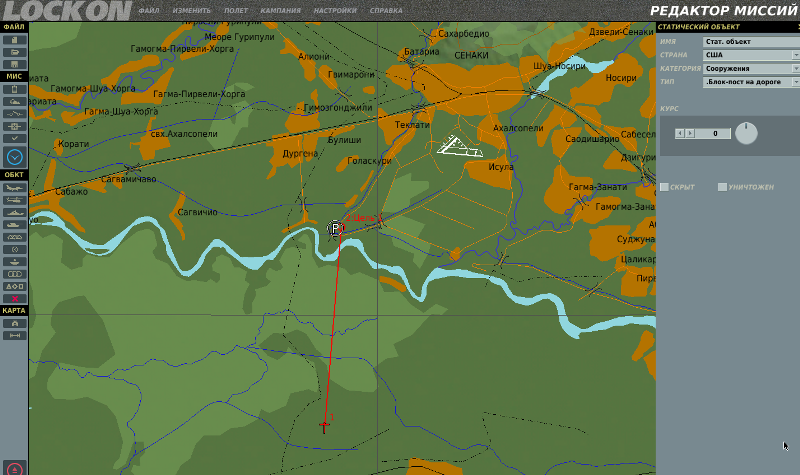Viewport: 800px width, 475px height.
Task: Click the save mission floppy icon
Action: tap(14, 64)
